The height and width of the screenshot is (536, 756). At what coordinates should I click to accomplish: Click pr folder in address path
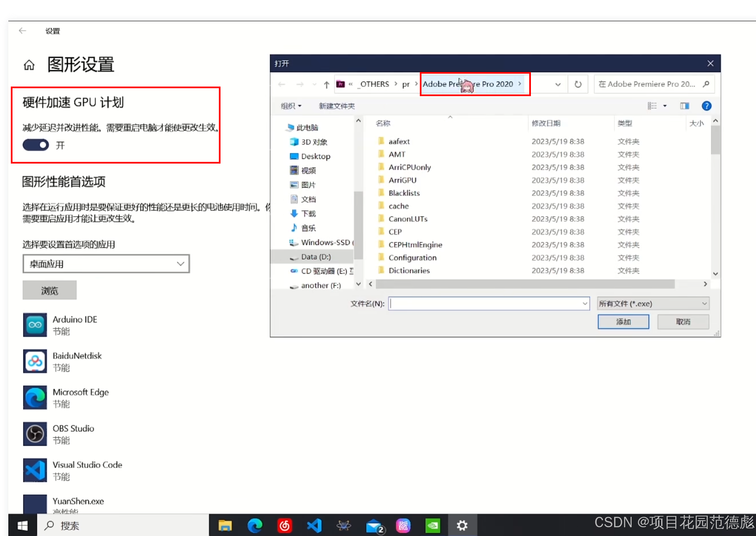(406, 84)
